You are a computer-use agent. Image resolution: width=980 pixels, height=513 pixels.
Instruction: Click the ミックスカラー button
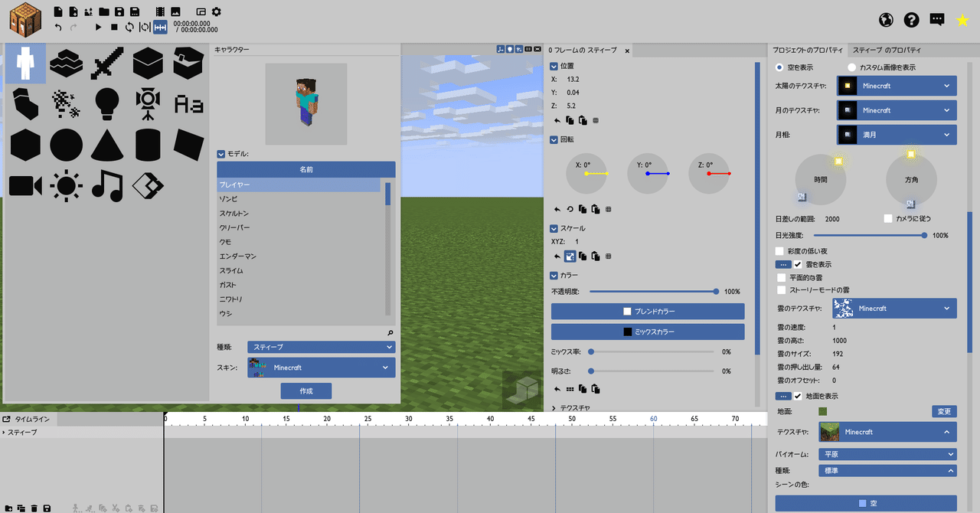pyautogui.click(x=648, y=332)
